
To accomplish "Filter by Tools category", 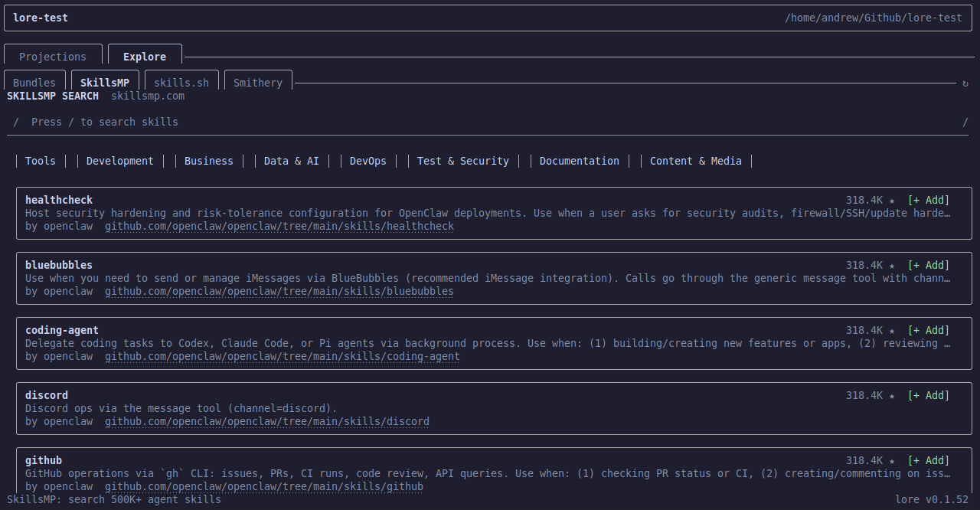I will point(41,161).
